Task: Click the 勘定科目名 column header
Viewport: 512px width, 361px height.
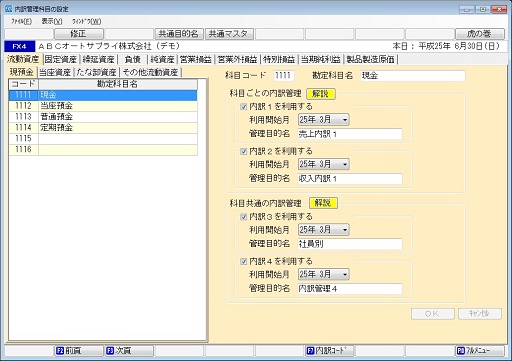Action: pos(118,84)
